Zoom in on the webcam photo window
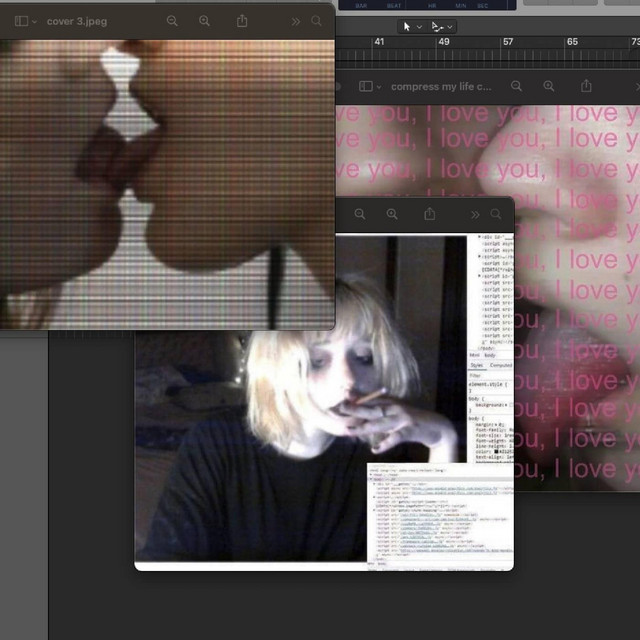Viewport: 640px width, 640px height. tap(392, 214)
